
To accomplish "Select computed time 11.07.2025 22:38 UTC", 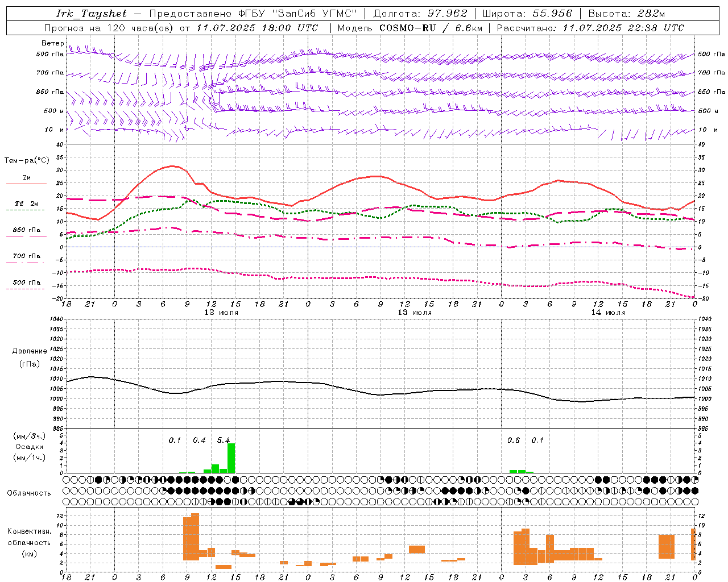I will pos(623,28).
